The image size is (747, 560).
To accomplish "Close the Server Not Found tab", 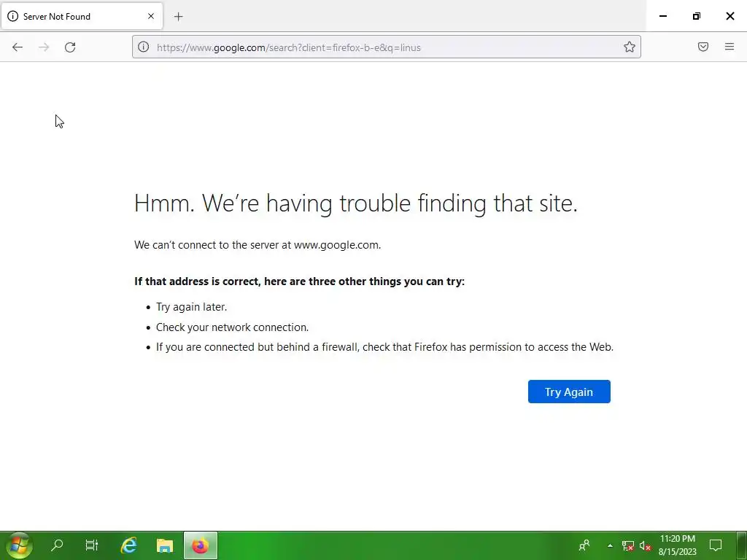I will tap(151, 16).
